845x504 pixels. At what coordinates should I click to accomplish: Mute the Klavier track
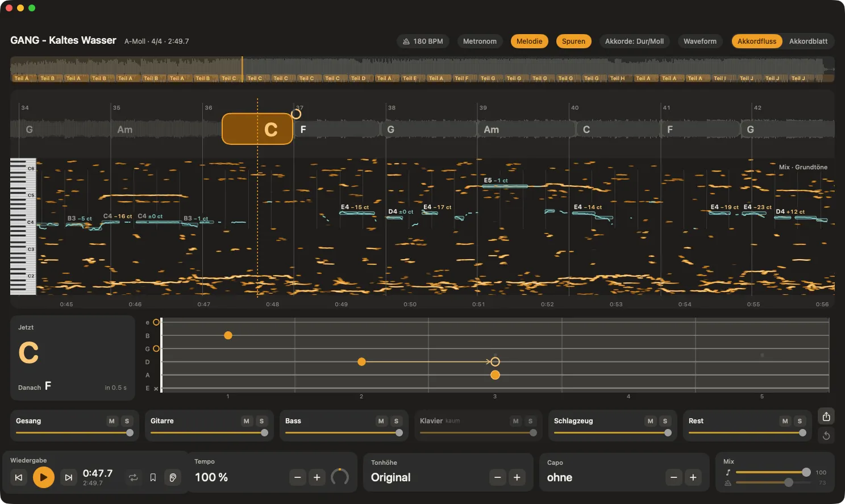[x=515, y=421]
